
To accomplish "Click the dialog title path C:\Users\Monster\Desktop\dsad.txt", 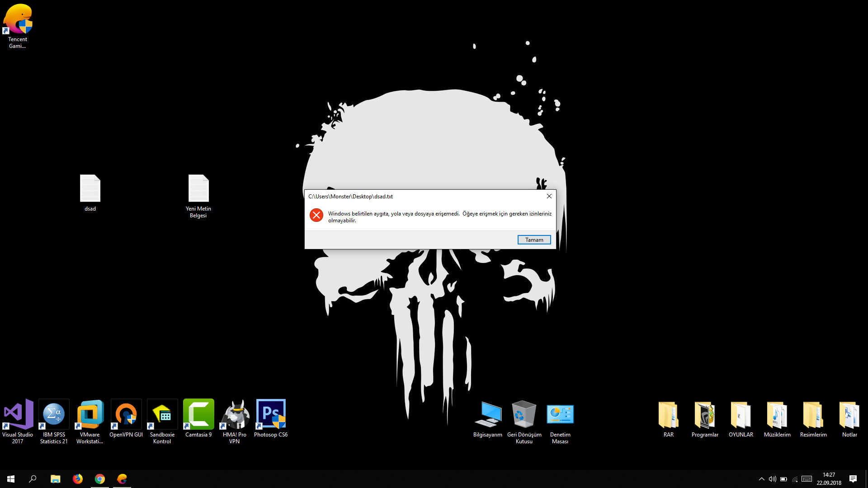I will point(351,197).
